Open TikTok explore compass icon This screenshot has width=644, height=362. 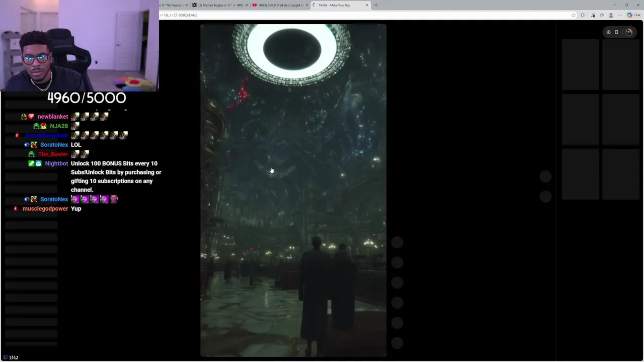tap(608, 32)
